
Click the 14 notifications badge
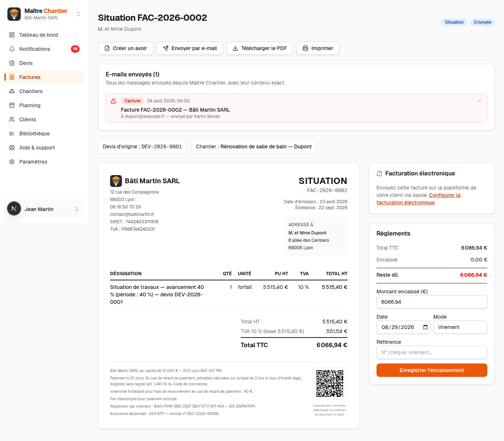[75, 49]
